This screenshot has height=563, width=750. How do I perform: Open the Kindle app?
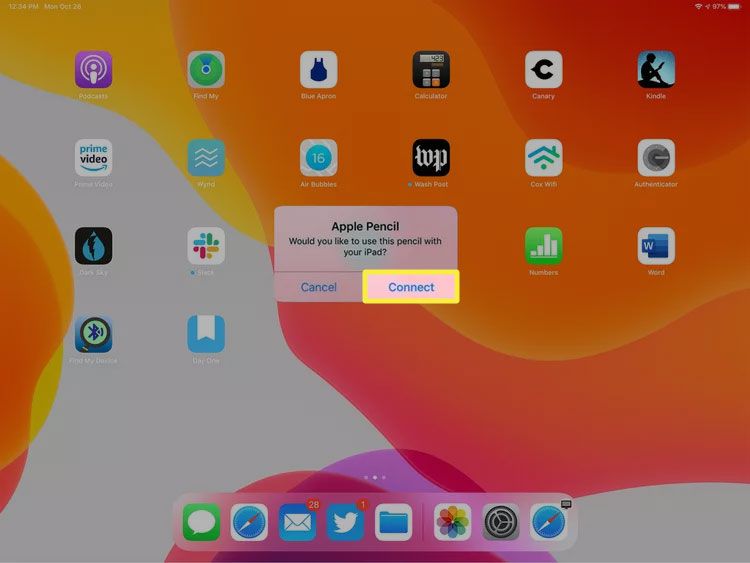tap(656, 70)
